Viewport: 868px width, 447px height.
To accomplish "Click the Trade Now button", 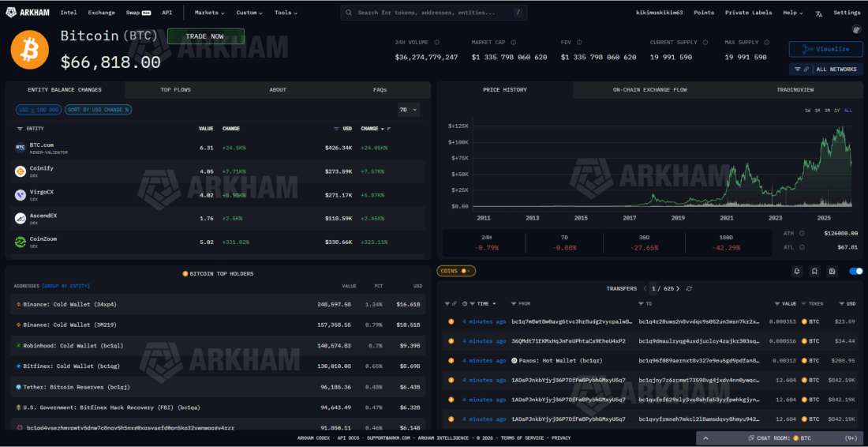I will [205, 36].
